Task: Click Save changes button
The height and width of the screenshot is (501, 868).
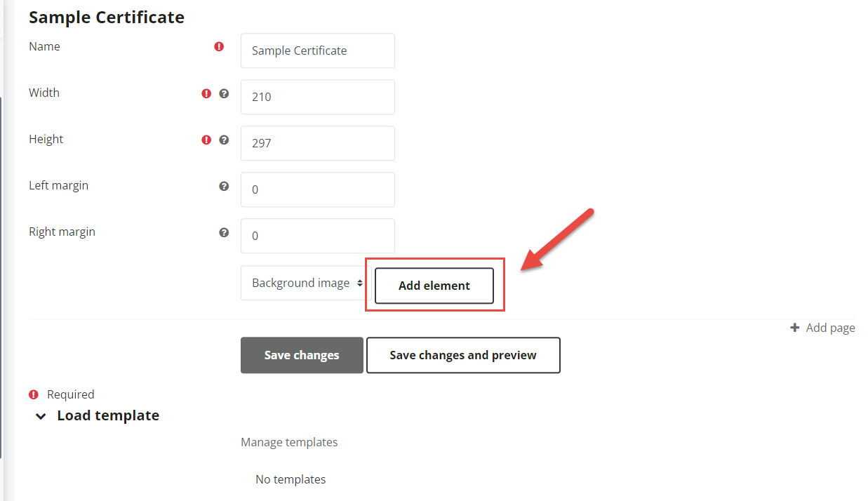Action: (x=302, y=355)
